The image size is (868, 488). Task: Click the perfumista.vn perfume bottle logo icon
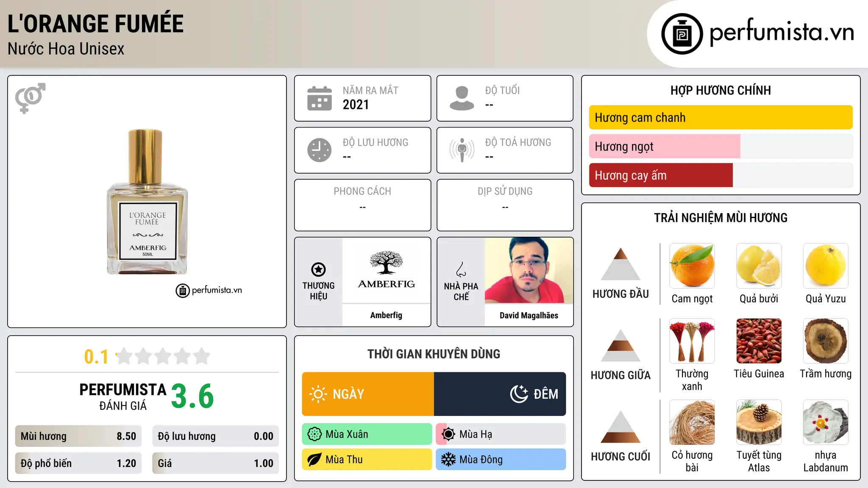[x=682, y=34]
